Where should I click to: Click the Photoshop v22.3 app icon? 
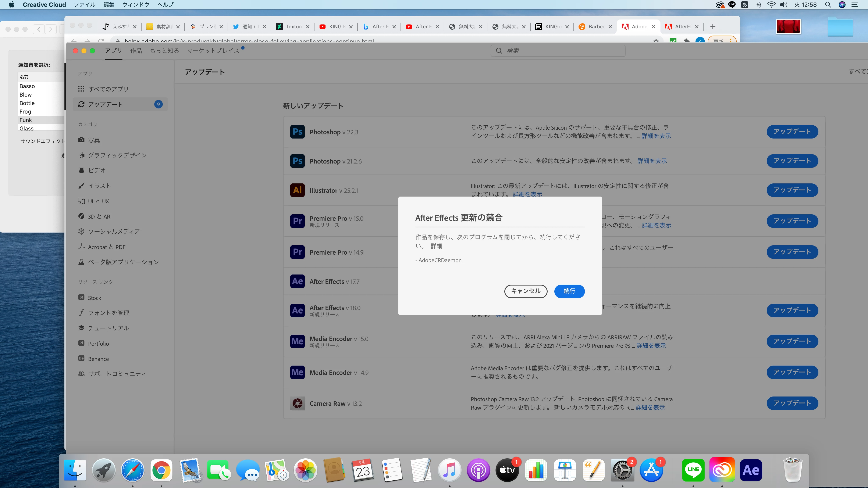click(297, 132)
